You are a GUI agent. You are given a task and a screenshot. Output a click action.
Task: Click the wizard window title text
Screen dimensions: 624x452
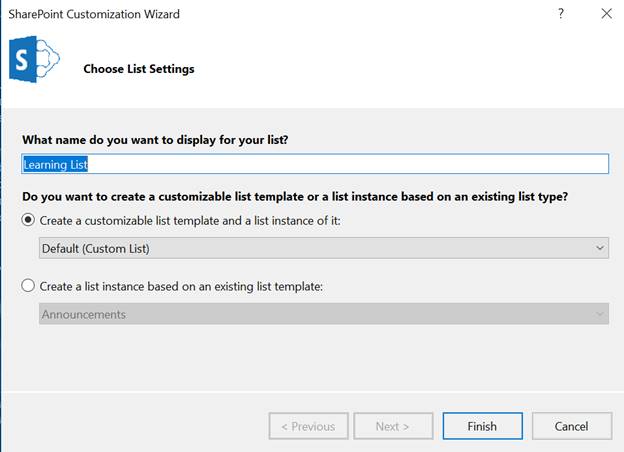pyautogui.click(x=95, y=14)
